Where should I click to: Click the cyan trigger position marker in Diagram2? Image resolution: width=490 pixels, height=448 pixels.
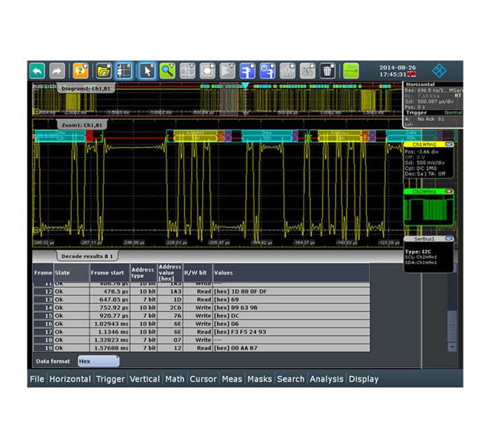coord(245,85)
